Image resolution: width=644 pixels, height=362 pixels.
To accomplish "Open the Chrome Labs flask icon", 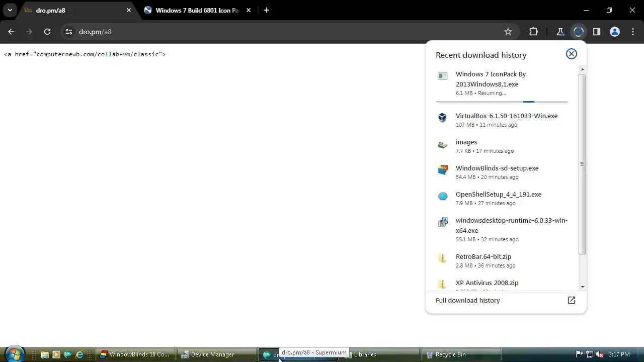I will [x=560, y=32].
